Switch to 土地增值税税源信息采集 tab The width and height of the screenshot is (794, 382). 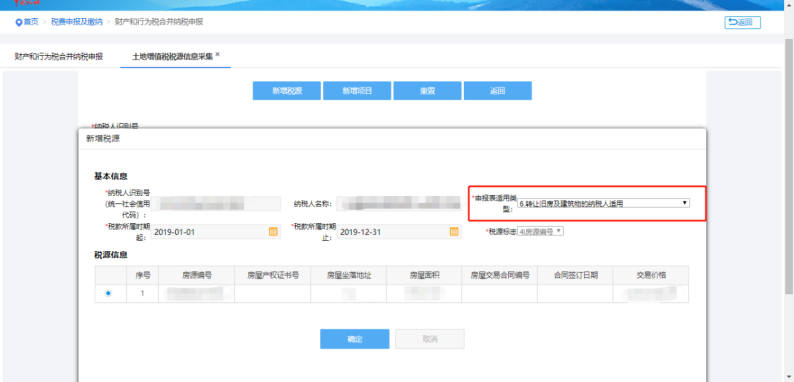click(x=173, y=57)
